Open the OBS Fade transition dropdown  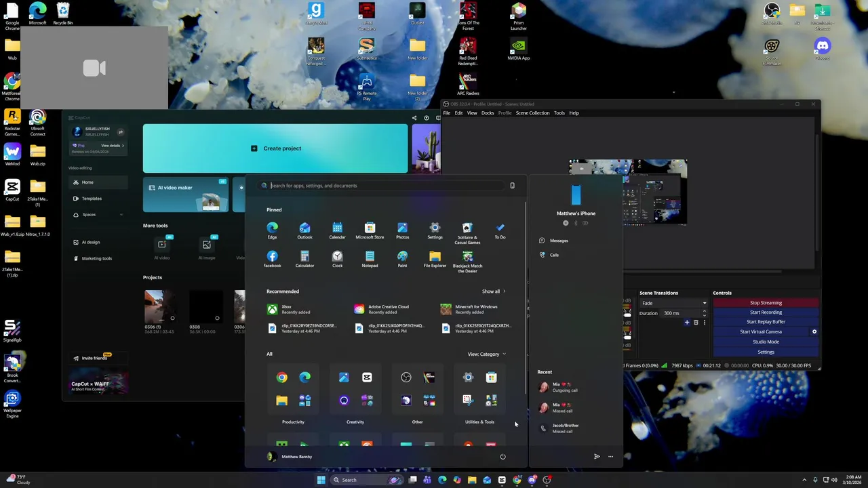674,303
